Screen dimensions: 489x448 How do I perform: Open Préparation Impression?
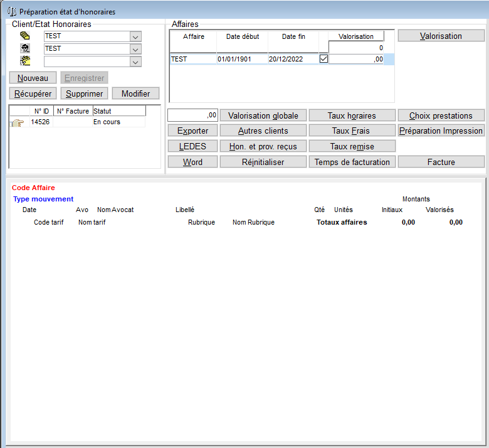[x=441, y=131]
